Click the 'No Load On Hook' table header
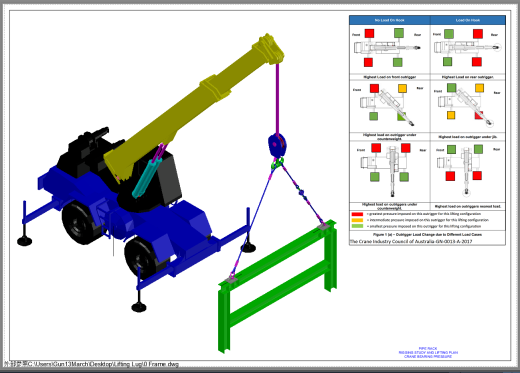 (389, 20)
